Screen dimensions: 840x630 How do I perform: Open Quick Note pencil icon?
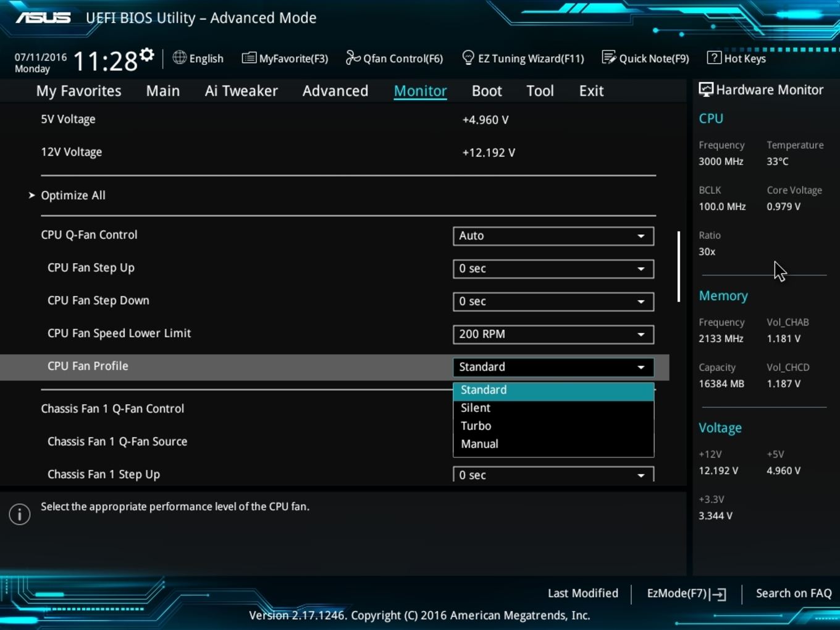609,58
